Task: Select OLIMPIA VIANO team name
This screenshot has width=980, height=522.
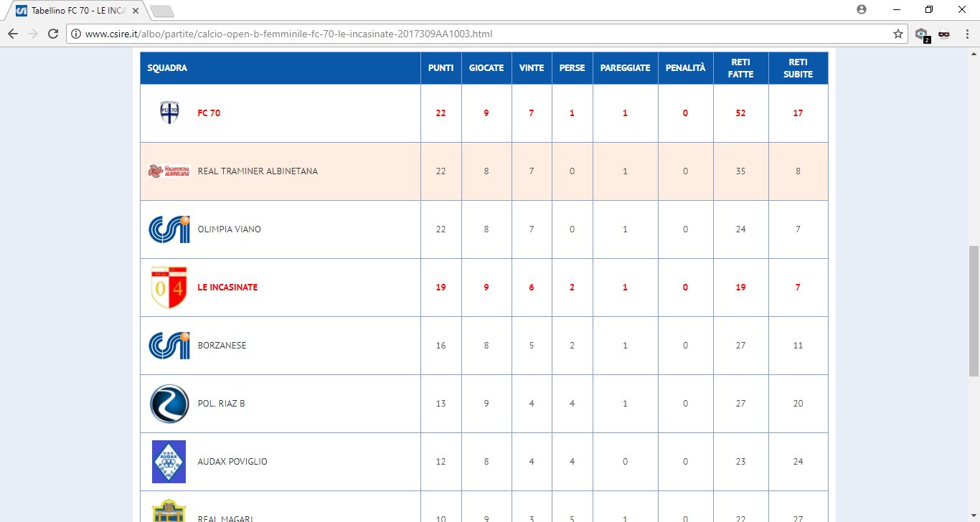Action: [x=229, y=229]
